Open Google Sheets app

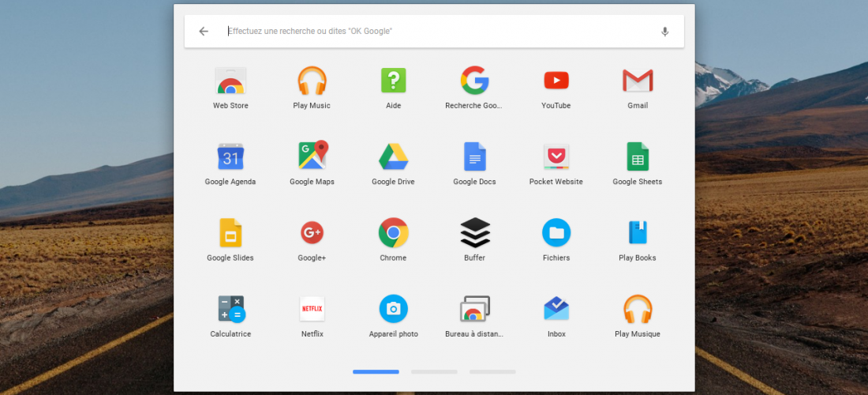click(638, 156)
